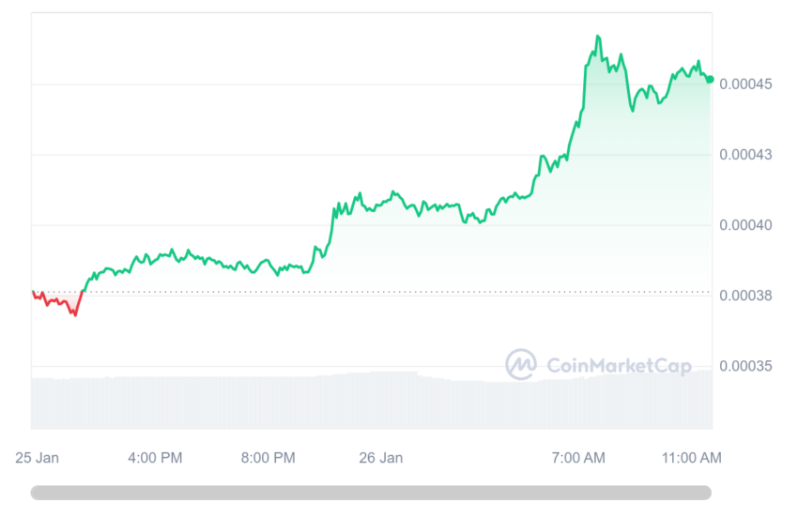
Task: Click the 0.00035 price axis label
Action: coord(745,366)
